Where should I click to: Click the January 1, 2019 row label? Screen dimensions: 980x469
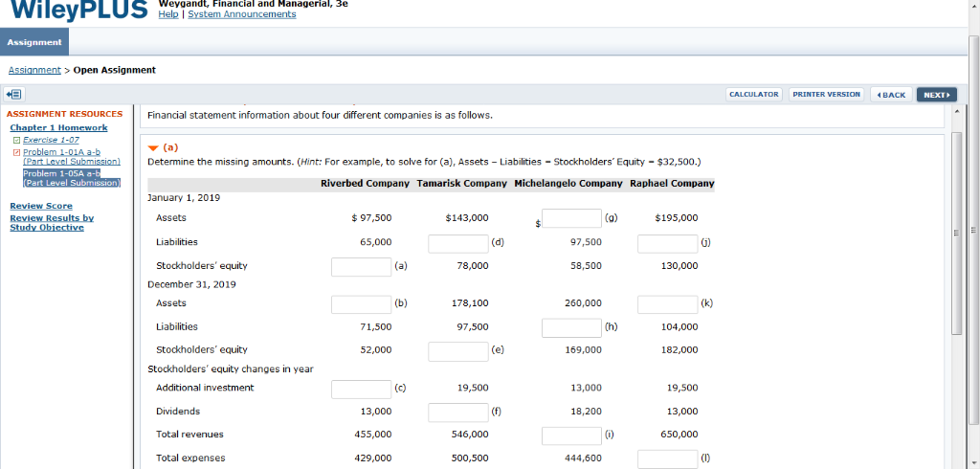click(184, 197)
